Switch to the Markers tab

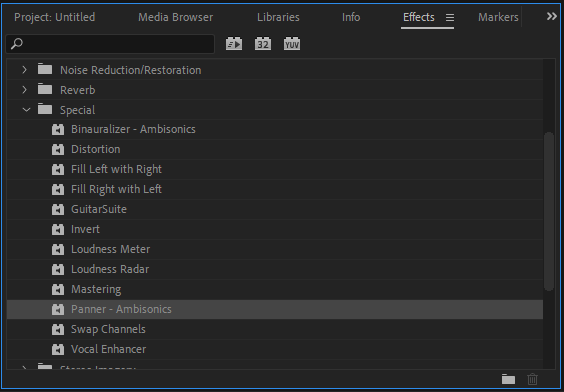(x=498, y=17)
